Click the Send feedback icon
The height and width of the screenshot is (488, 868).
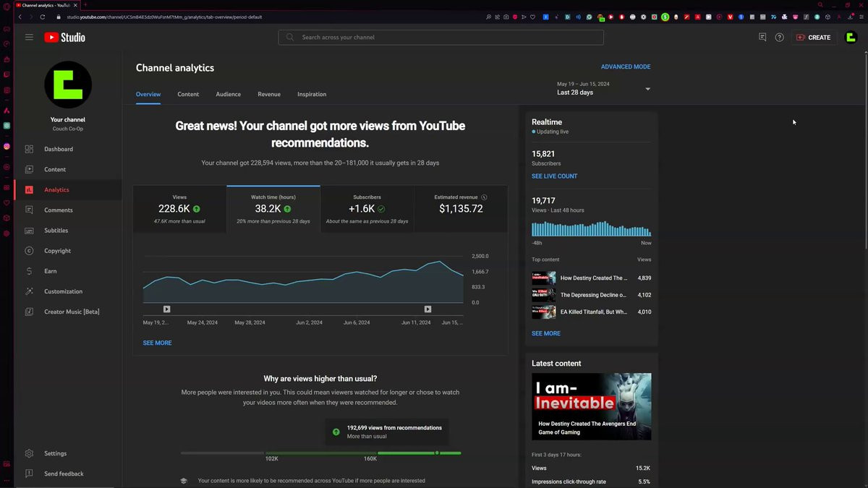29,474
